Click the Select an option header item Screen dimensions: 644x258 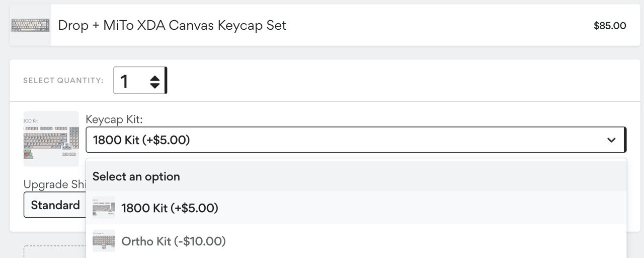point(356,176)
